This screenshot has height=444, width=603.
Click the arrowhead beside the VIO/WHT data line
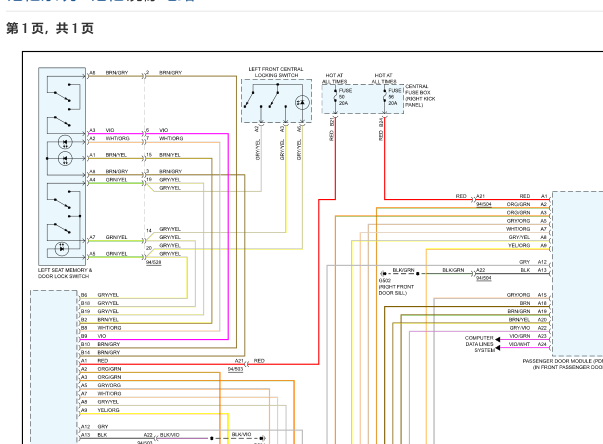pos(498,348)
